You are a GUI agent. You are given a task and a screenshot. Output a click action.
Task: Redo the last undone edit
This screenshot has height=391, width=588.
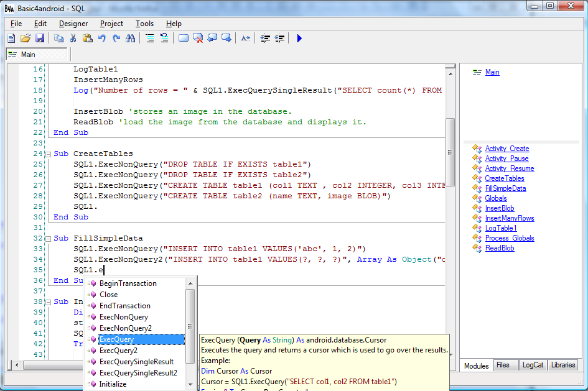pos(116,38)
